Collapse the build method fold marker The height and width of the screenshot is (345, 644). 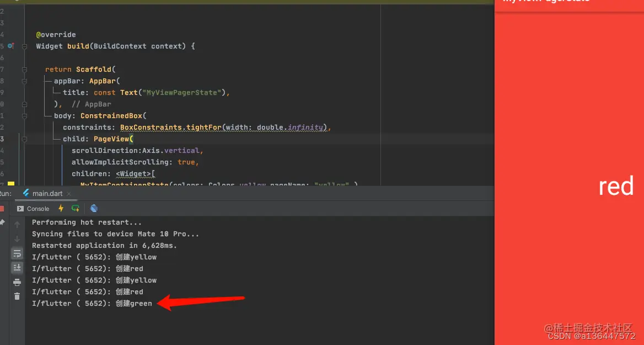[24, 46]
